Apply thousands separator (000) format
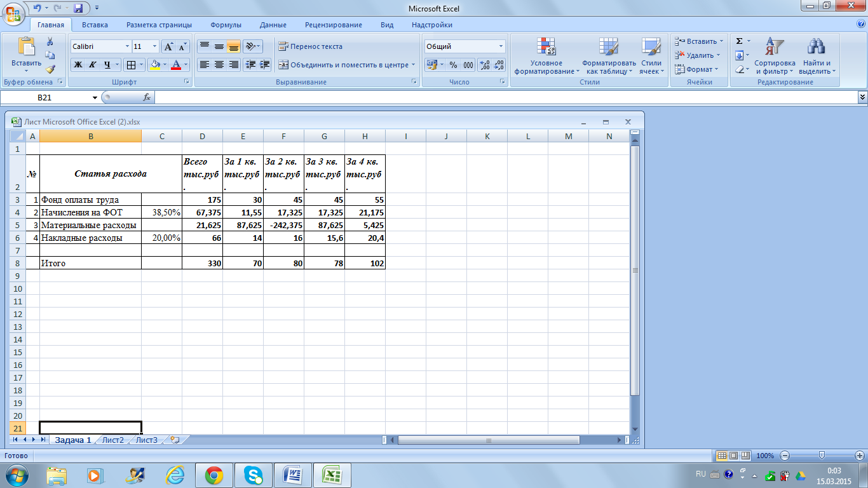The height and width of the screenshot is (488, 868). pos(468,65)
